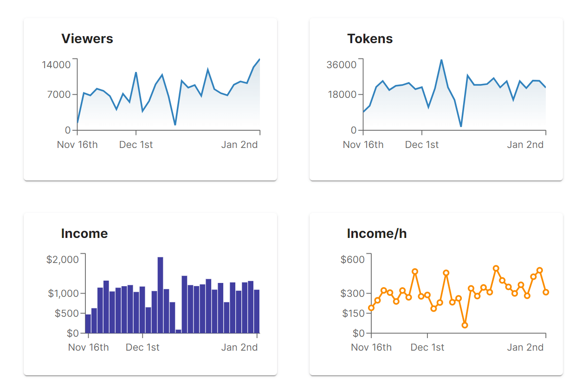
Task: Click the $2,000 axis label in Income chart
Action: [x=63, y=259]
